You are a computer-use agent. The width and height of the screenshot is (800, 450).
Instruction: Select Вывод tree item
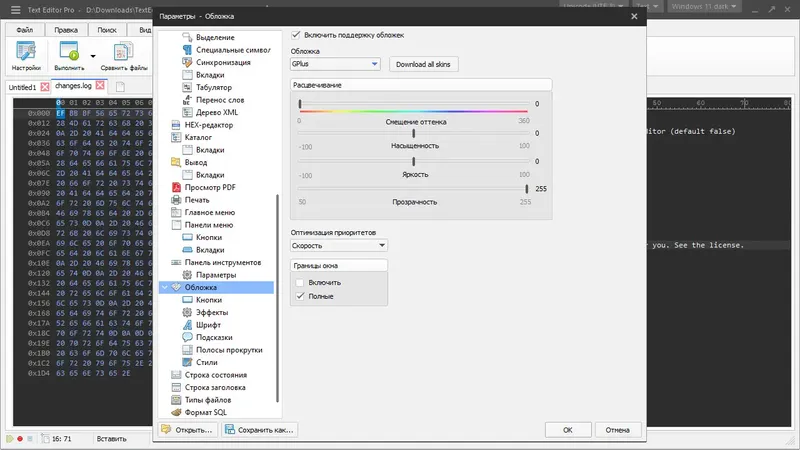[195, 162]
